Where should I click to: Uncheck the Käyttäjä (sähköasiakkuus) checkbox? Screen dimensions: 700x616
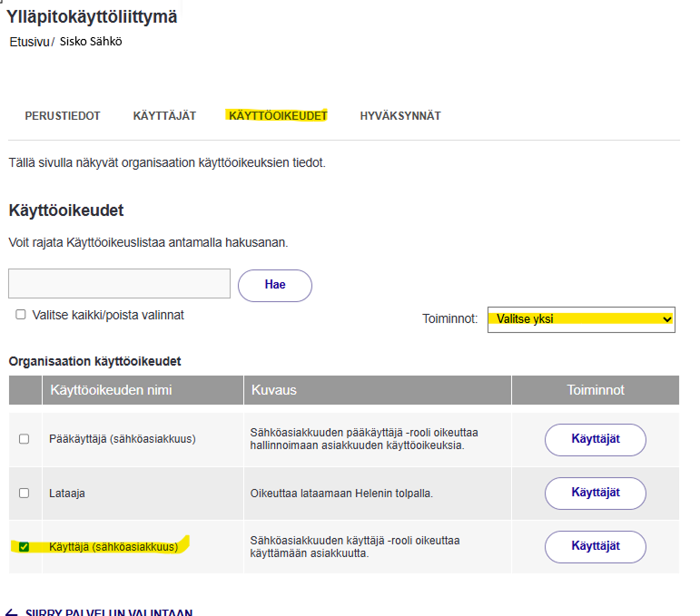(x=25, y=547)
